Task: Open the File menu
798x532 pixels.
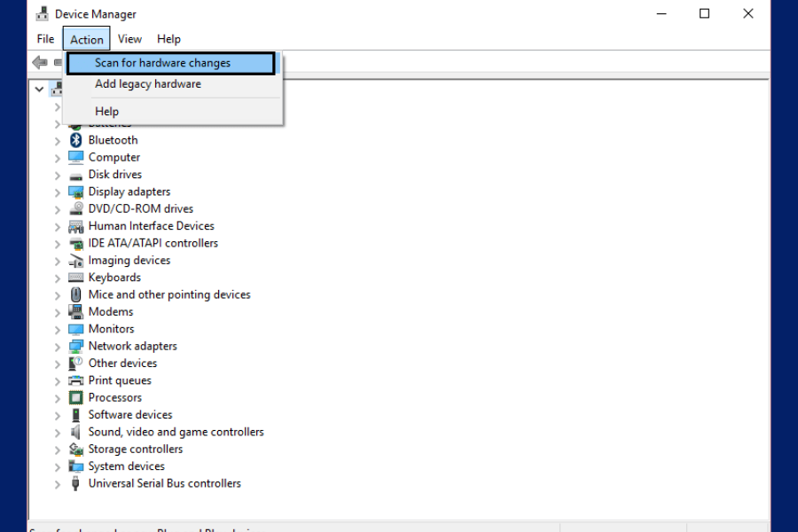Action: (x=44, y=38)
